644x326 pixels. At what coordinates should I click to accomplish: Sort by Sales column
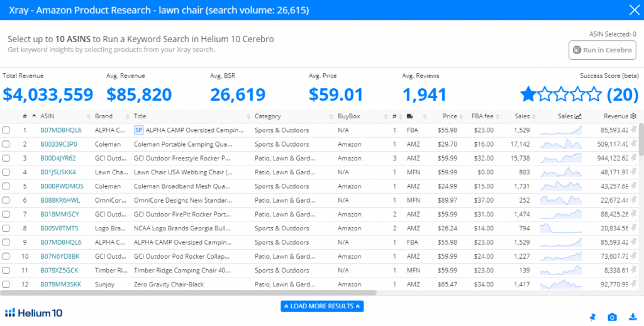[522, 116]
